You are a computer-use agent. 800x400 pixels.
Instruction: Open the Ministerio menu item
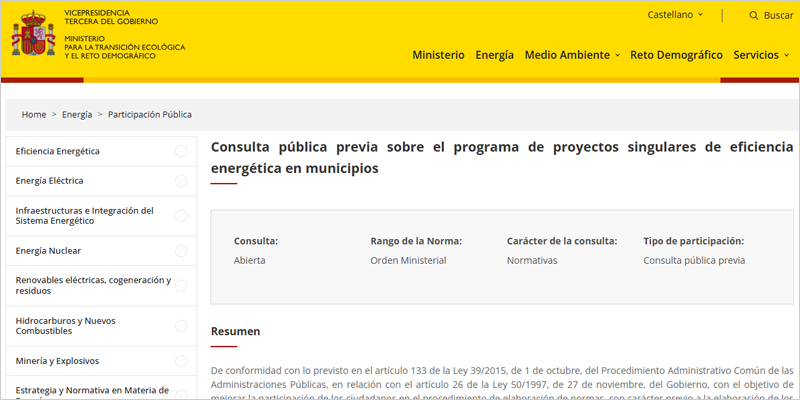click(x=438, y=55)
